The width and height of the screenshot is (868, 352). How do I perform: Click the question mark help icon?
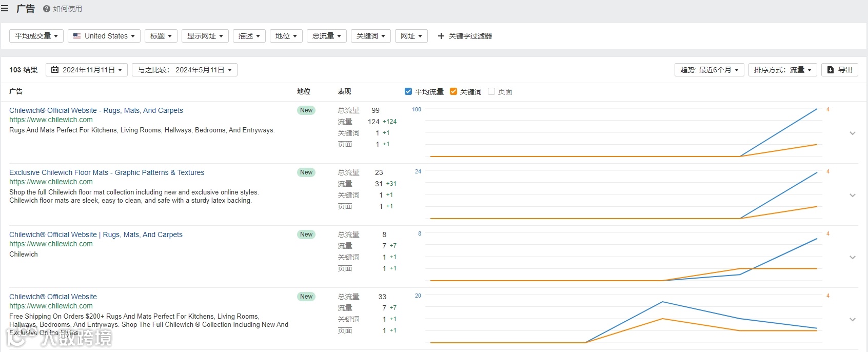click(47, 9)
